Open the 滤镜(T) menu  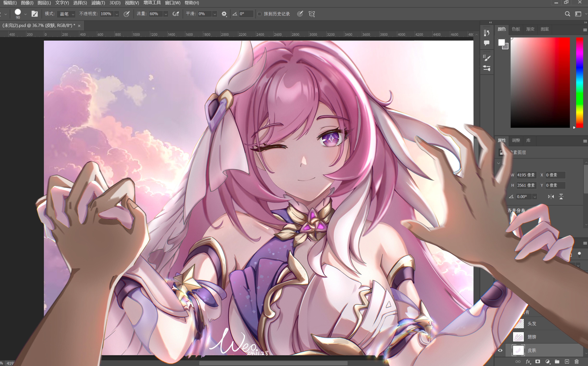pos(98,3)
